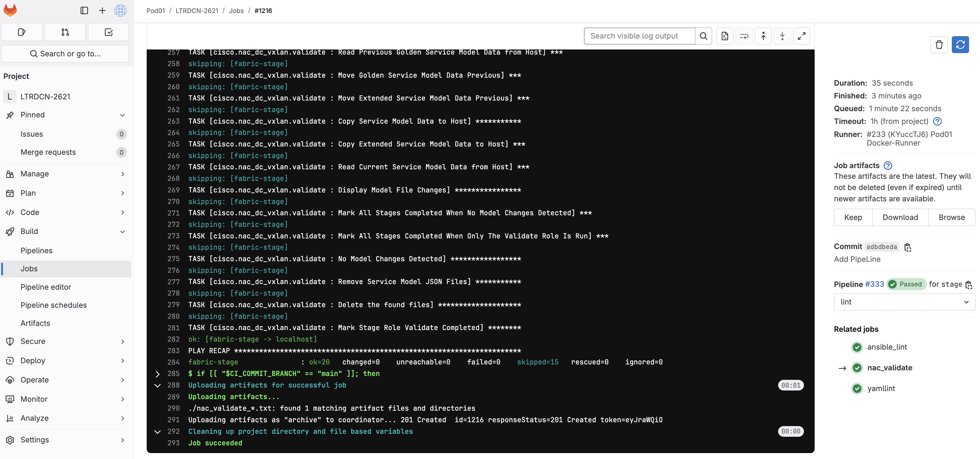Collapse the Uploading artifacts log section
This screenshot has height=459, width=980.
157,385
